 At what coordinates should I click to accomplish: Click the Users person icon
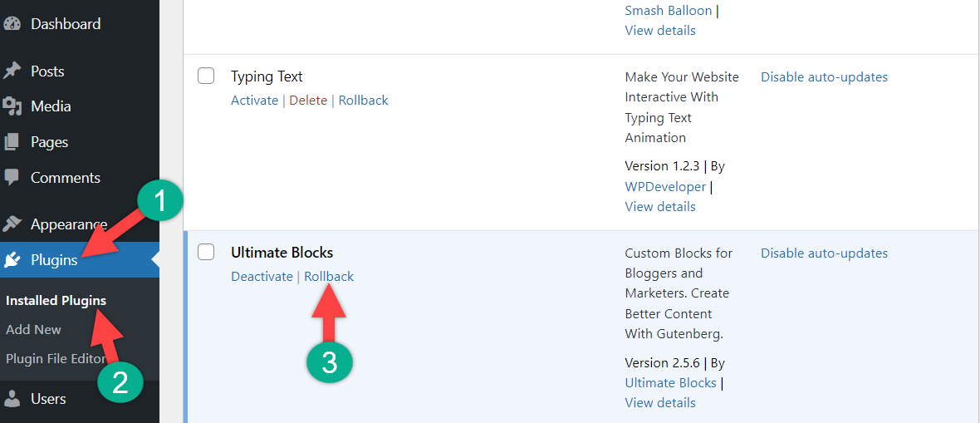point(12,399)
